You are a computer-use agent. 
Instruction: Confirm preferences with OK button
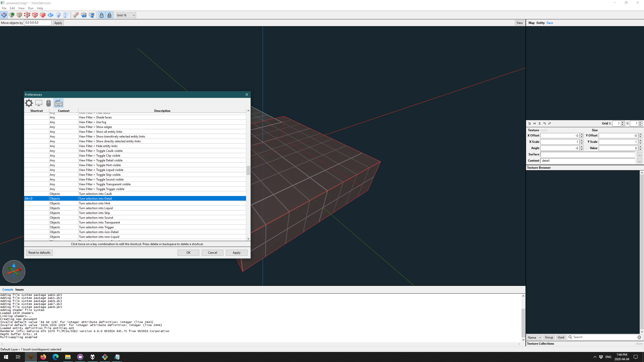[x=188, y=253]
